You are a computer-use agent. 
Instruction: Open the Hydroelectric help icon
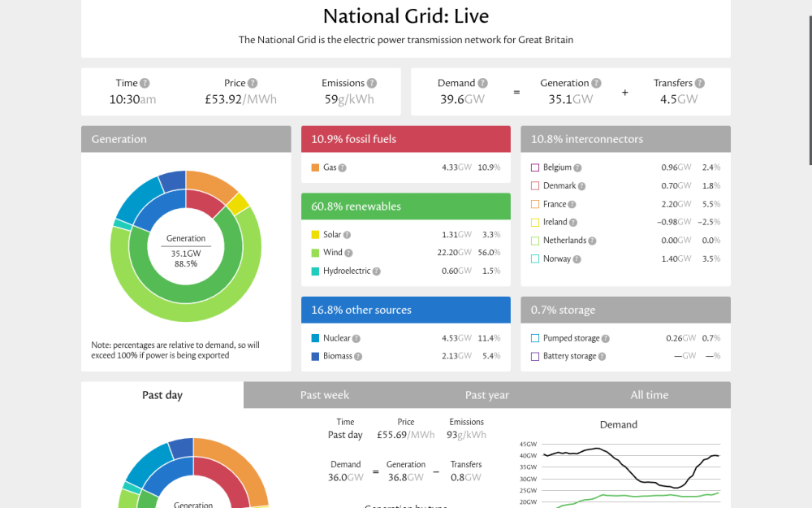click(377, 271)
